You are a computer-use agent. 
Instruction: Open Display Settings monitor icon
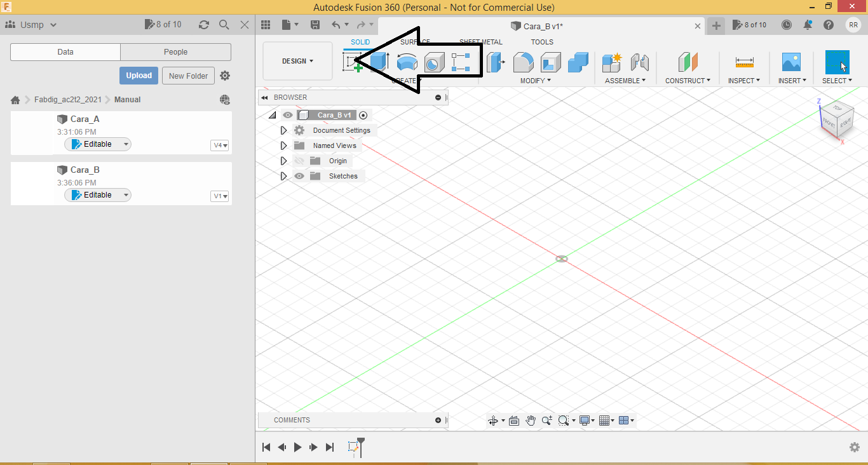point(584,421)
